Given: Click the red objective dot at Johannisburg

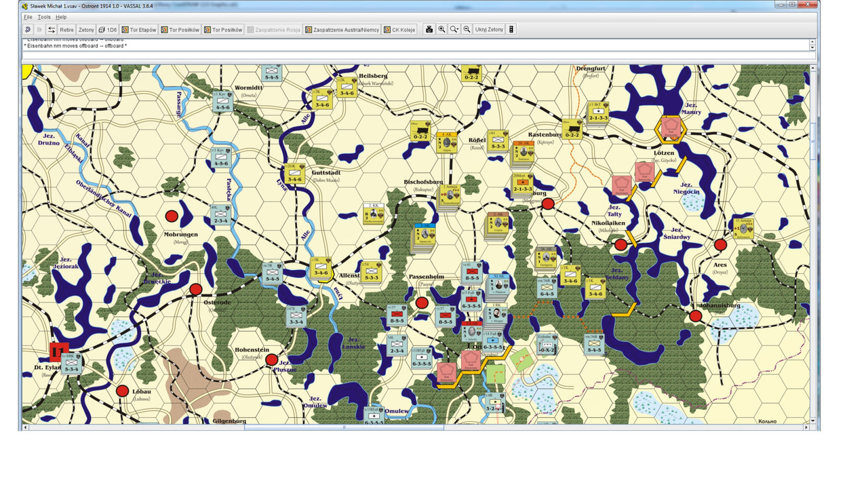Looking at the screenshot, I should (x=695, y=315).
